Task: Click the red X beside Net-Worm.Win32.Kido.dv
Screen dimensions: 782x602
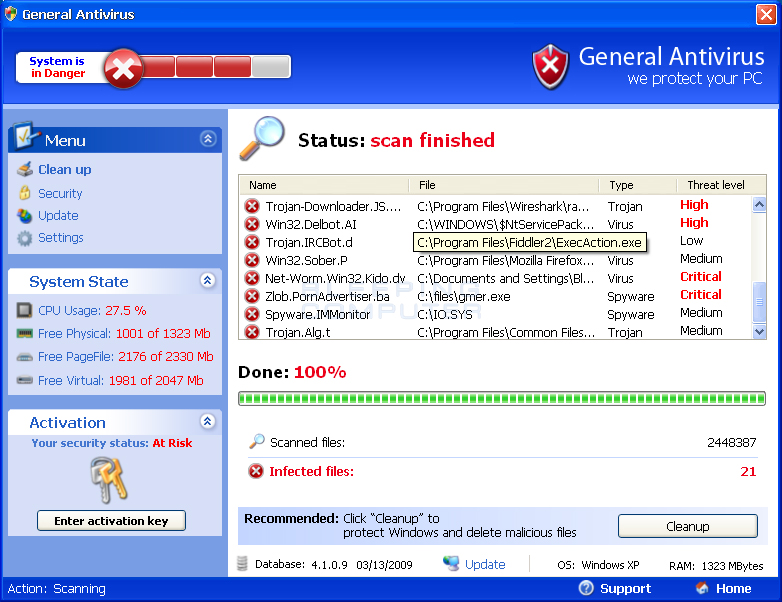Action: point(252,278)
